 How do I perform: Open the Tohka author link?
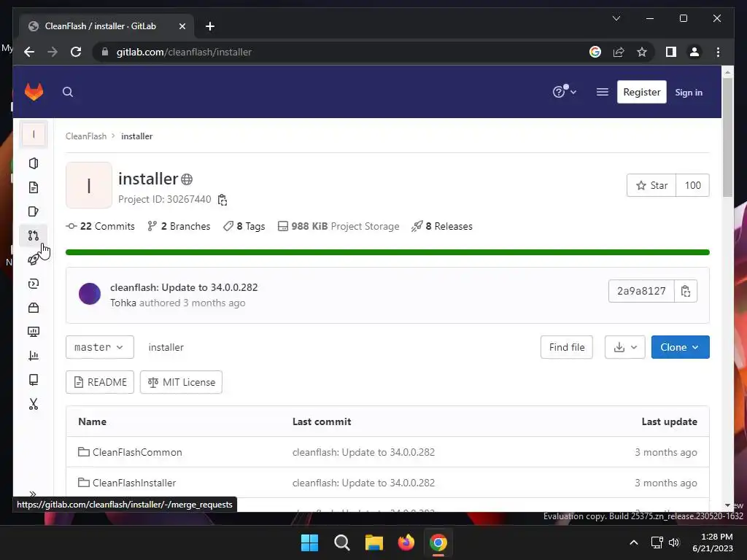pos(123,303)
